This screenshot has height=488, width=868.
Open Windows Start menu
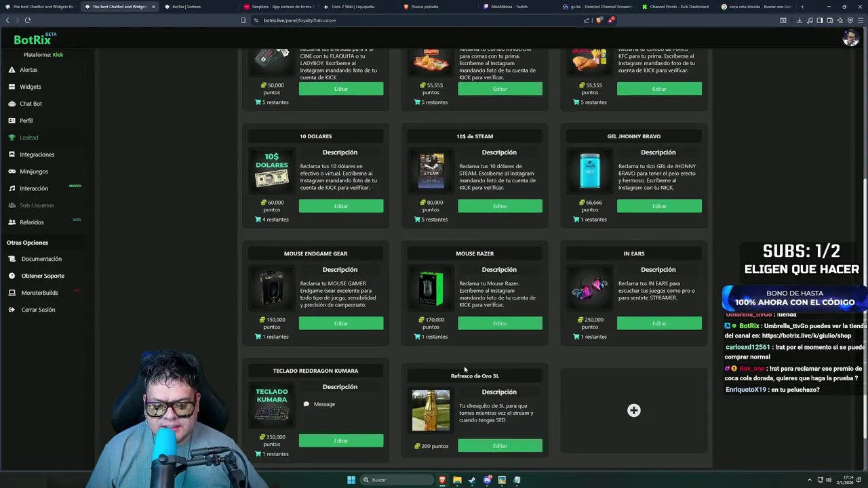pyautogui.click(x=351, y=480)
